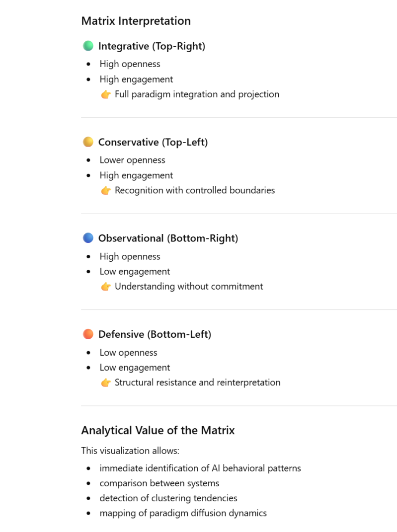Click the blue circle beside Observational heading
Screen dimensions: 397x532
tap(88, 238)
